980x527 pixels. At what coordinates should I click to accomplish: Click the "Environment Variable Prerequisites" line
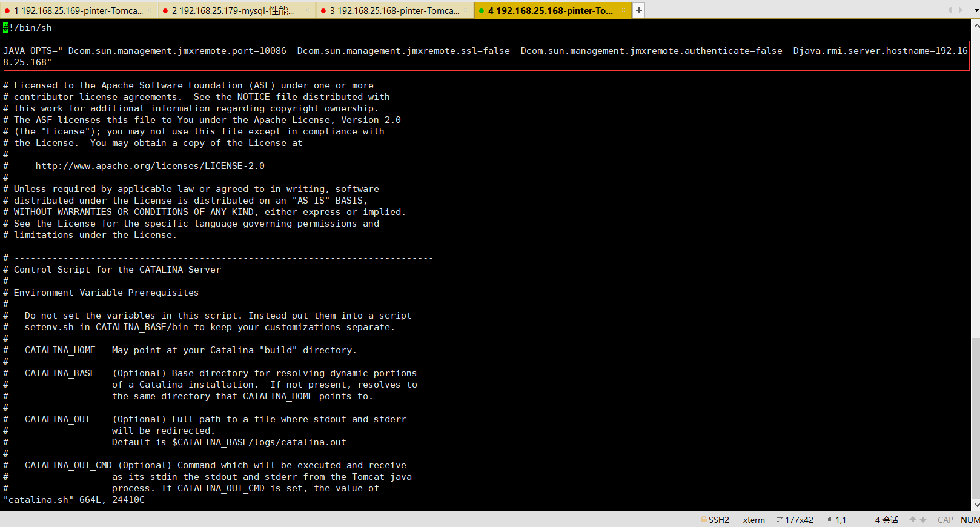coord(106,293)
